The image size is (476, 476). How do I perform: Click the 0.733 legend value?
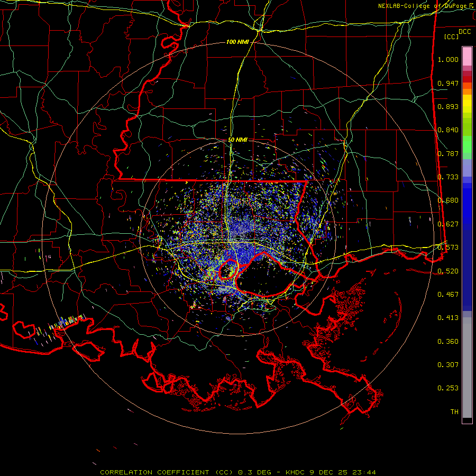click(x=448, y=177)
